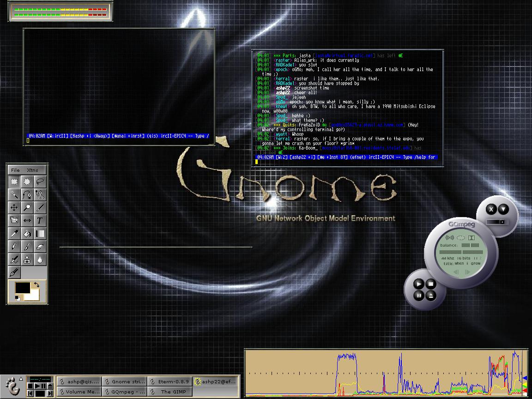Click the black foreground color swatch
The width and height of the screenshot is (532, 399).
click(22, 288)
